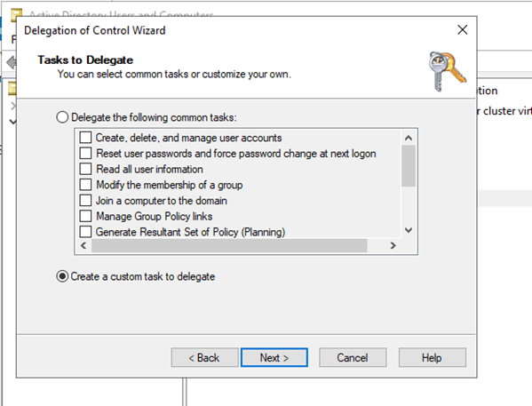Click the horizontal scroll left arrow
Screen dimensions: 532x406
click(x=83, y=245)
